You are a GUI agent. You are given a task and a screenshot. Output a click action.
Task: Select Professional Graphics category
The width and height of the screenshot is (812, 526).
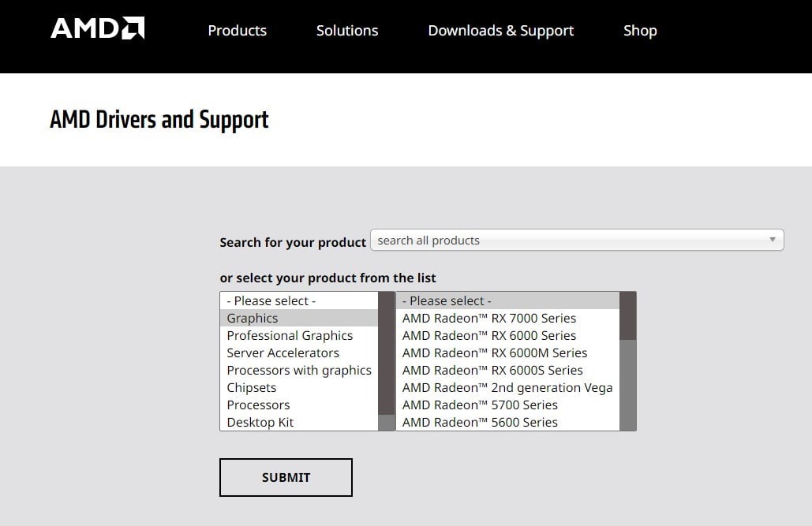click(x=299, y=335)
